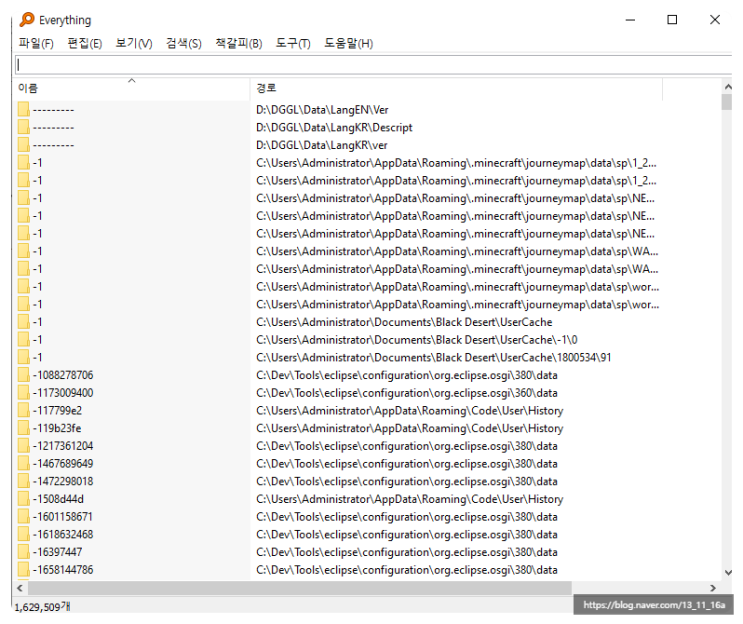Click the 1,629,509개 status bar count
Screen dimensions: 743x624
(x=43, y=607)
